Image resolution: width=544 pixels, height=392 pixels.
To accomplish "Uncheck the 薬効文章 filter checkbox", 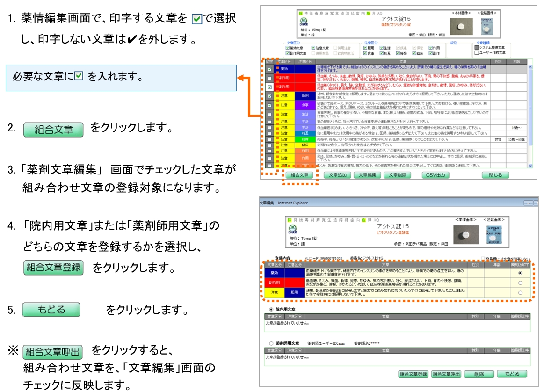I will tap(288, 47).
